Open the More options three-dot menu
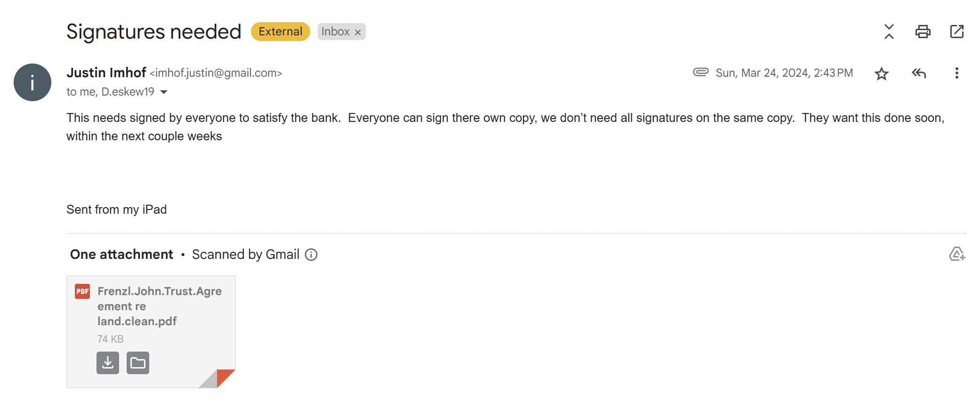 (956, 73)
